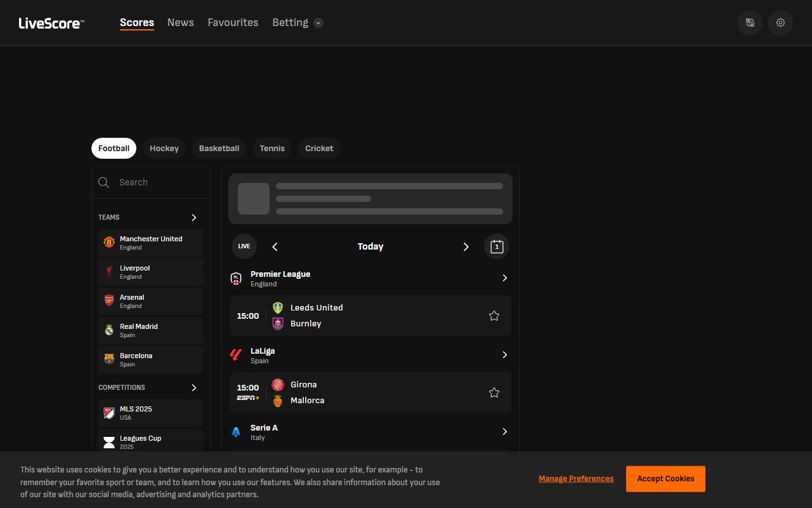Click the Leeds United crest
Viewport: 812px width, 508px height.
(x=278, y=307)
